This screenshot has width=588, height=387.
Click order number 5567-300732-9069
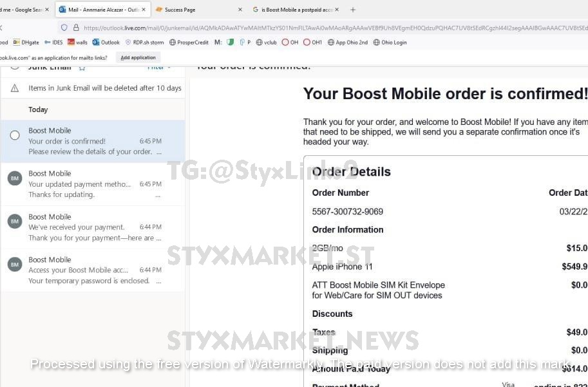pos(347,211)
